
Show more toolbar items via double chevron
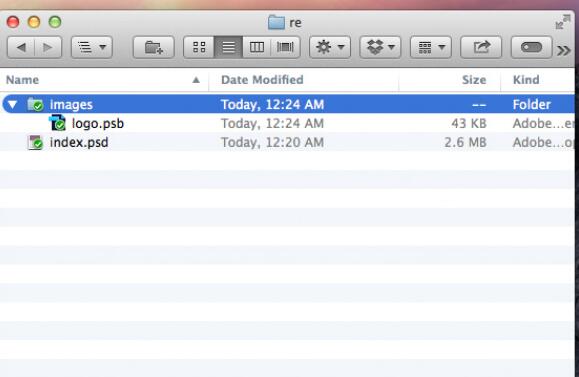pos(563,50)
